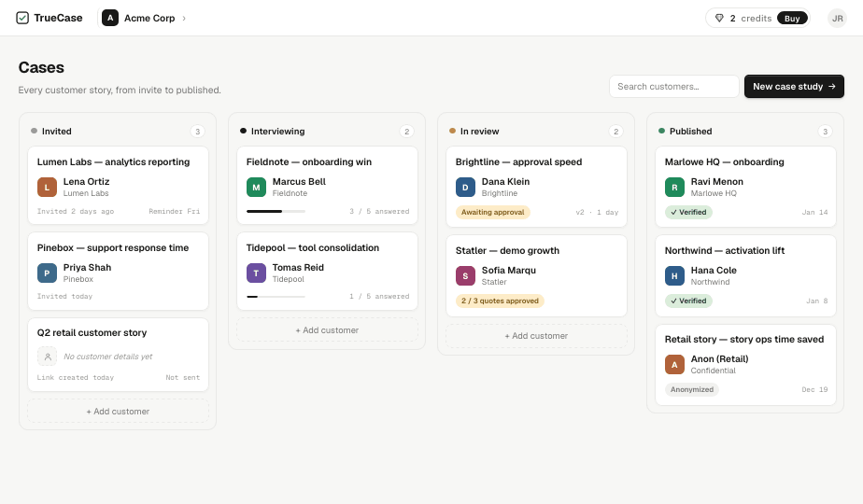Open Retail story — story ops time saved
The image size is (863, 504).
745,365
